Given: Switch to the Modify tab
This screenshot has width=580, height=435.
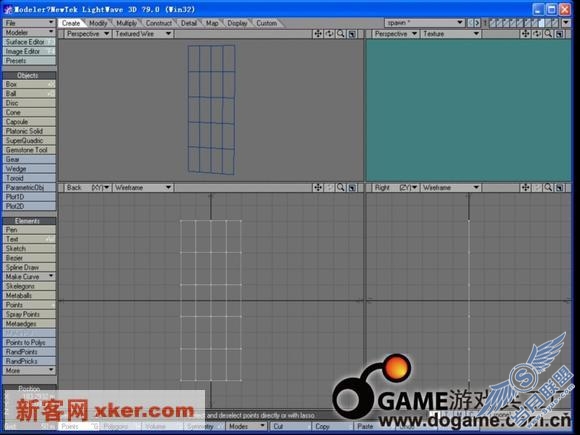Looking at the screenshot, I should (x=98, y=23).
